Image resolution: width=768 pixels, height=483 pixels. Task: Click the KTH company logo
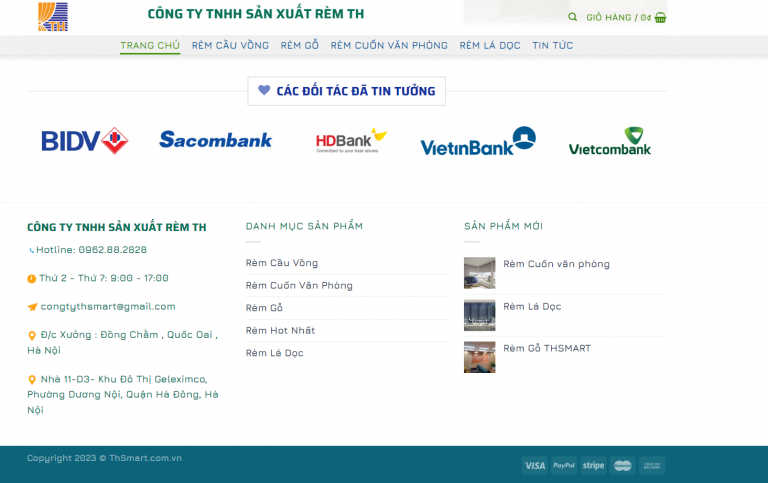pyautogui.click(x=53, y=17)
